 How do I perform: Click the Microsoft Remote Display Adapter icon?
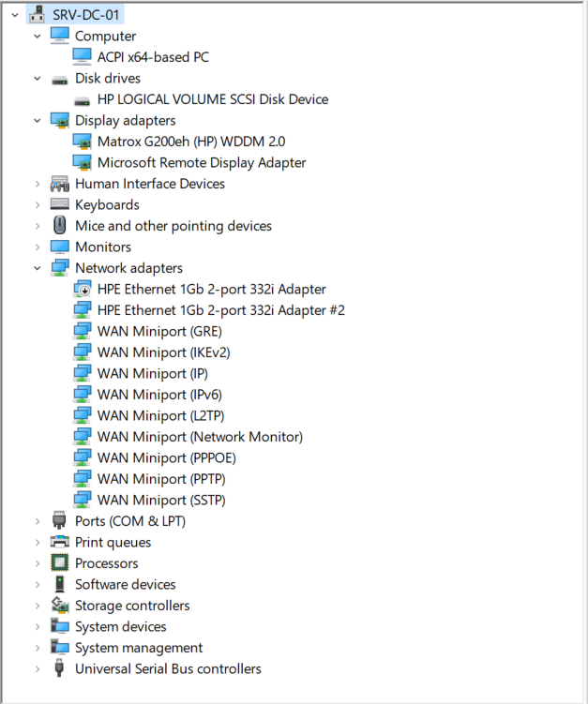(82, 162)
